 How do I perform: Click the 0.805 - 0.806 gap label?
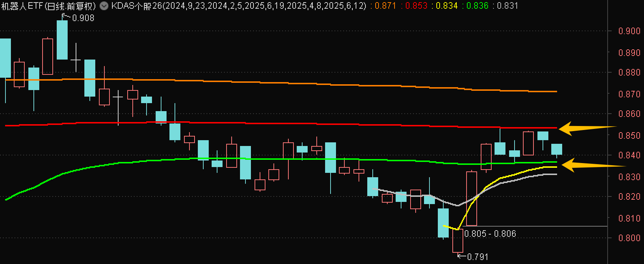[x=490, y=233]
